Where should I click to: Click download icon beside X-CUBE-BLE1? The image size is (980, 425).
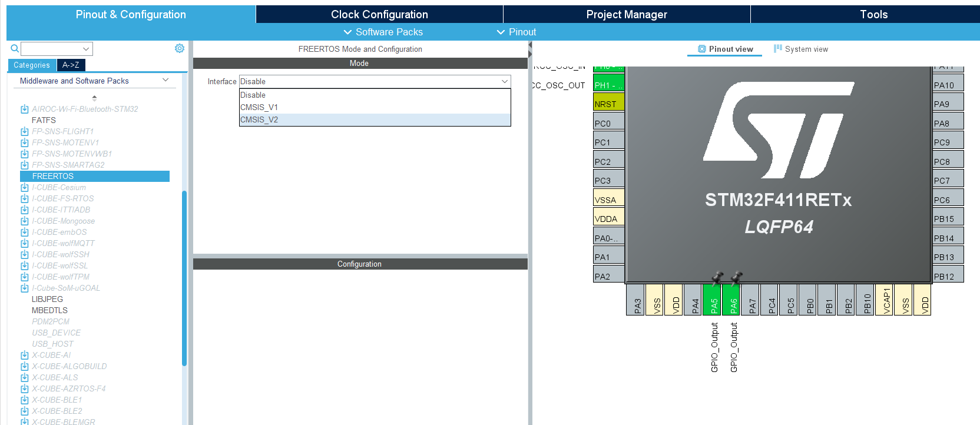[x=25, y=400]
